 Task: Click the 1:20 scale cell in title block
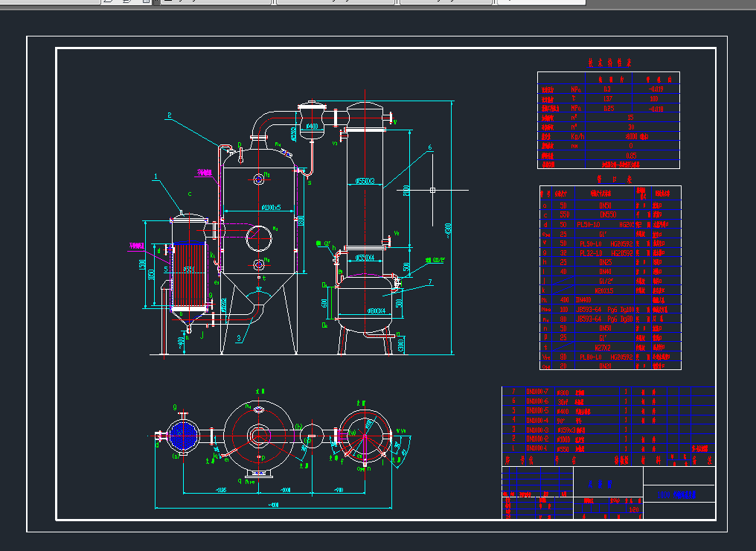[634, 510]
